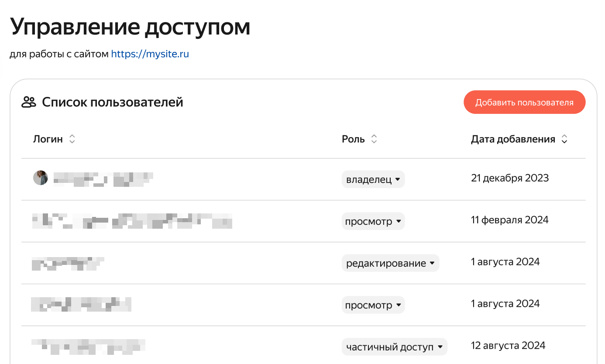Open the владелец role dropdown
Screen dimensions: 605x364
(373, 179)
